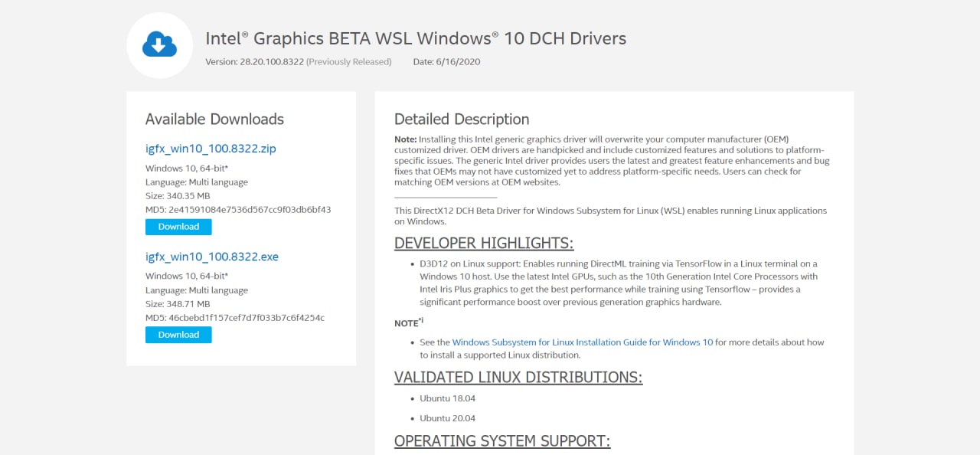
Task: Click the (Previously Released) label
Action: point(349,62)
